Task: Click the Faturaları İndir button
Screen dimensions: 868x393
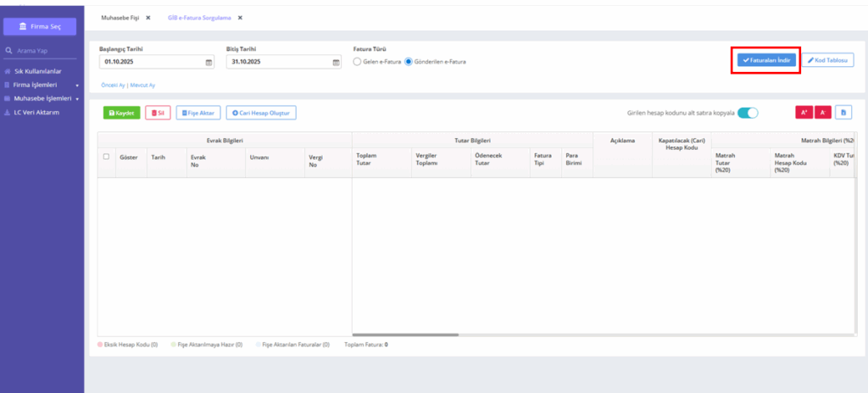Action: tap(766, 60)
